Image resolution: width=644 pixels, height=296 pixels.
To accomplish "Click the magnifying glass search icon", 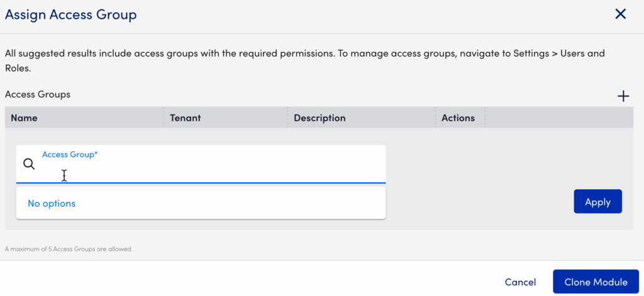I will (29, 164).
